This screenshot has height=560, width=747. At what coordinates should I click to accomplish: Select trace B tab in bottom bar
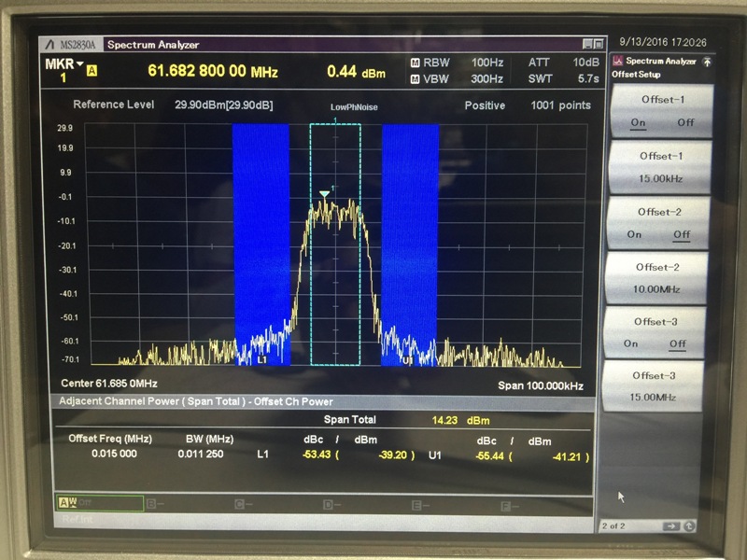tap(189, 505)
